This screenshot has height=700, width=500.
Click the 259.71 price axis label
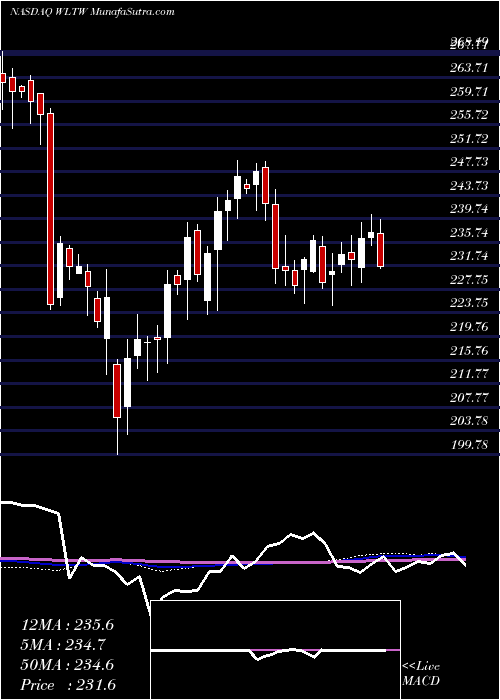(468, 92)
